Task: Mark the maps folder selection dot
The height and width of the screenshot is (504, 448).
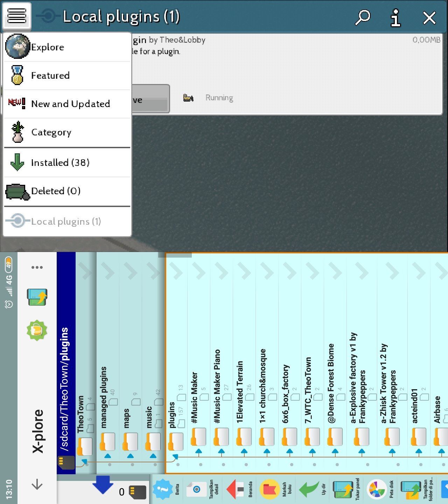Action: coord(133,465)
